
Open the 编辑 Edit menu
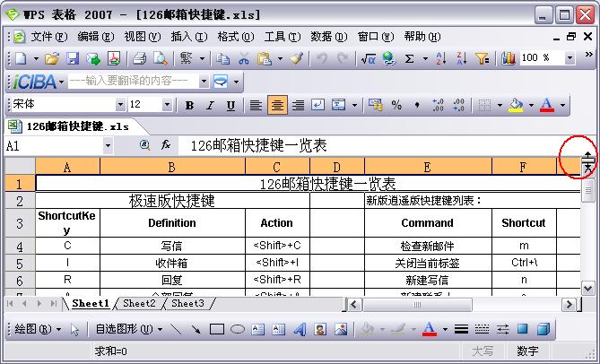click(96, 37)
